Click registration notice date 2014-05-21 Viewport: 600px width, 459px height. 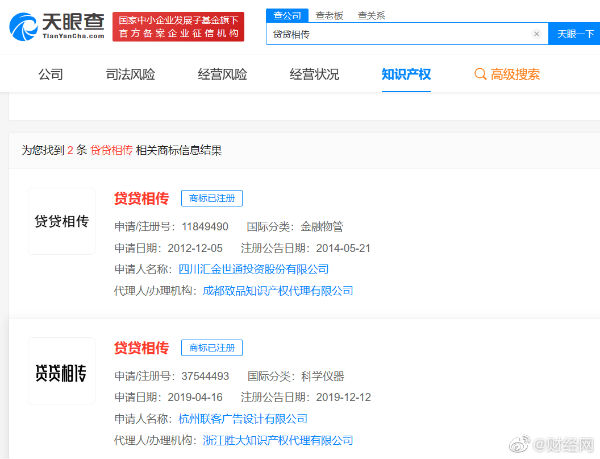tap(343, 248)
